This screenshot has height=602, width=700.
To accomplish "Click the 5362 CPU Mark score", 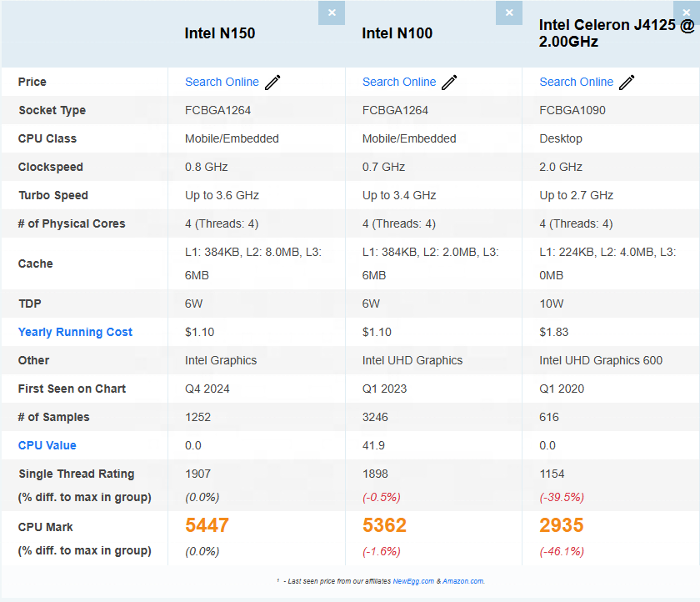I will point(384,525).
